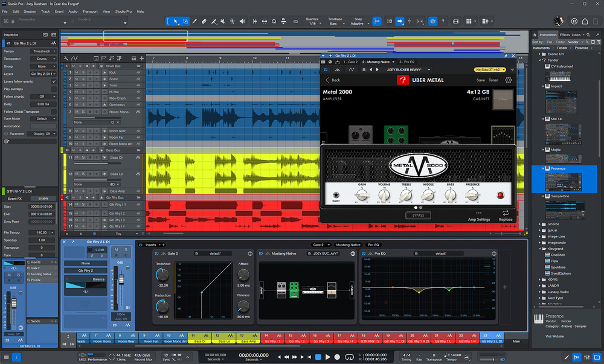
Task: Open the Transport menu
Action: (90, 11)
